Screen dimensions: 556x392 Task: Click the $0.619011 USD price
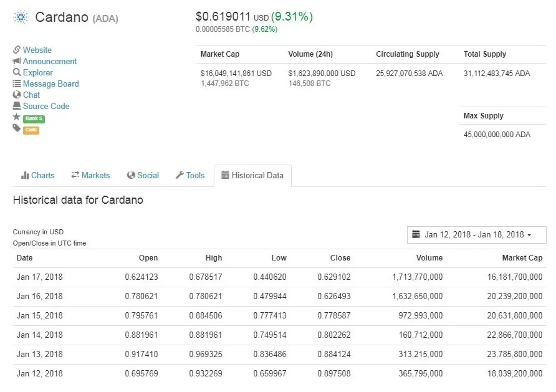[x=232, y=17]
